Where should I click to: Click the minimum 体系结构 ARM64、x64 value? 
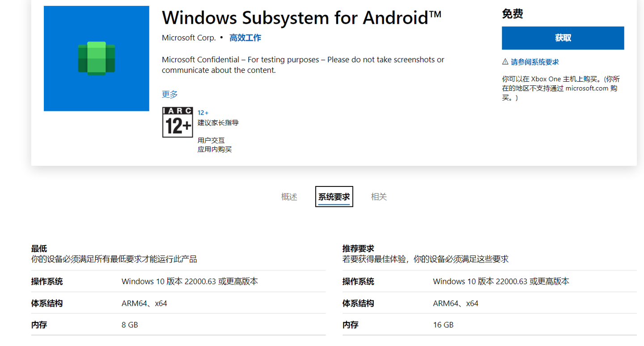[x=144, y=304]
